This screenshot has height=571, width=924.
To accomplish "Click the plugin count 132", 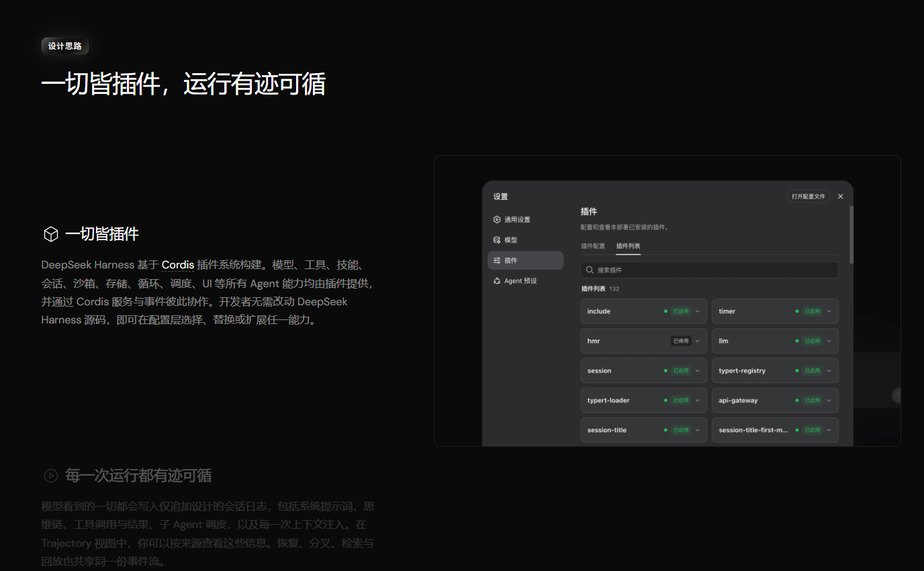I will pyautogui.click(x=614, y=289).
